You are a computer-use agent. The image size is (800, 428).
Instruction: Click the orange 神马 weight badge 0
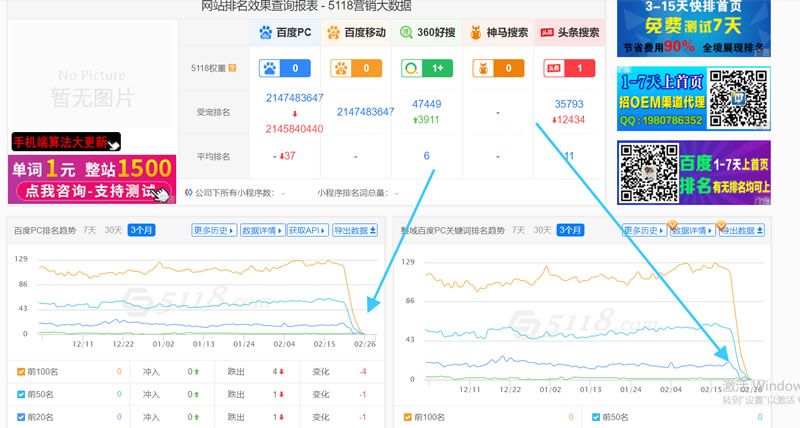(x=498, y=68)
